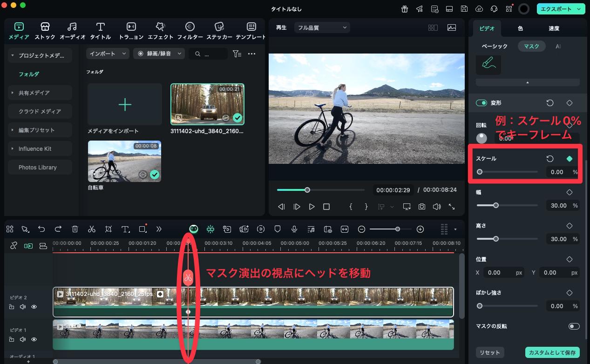The image size is (590, 364).
Task: Adjust preview volume speaker icon
Action: 436,207
